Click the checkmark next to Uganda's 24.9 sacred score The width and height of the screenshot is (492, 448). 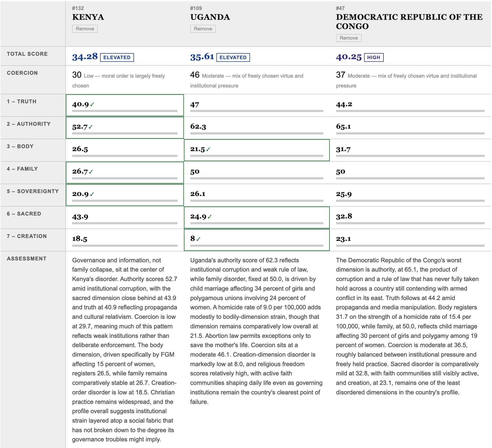210,217
